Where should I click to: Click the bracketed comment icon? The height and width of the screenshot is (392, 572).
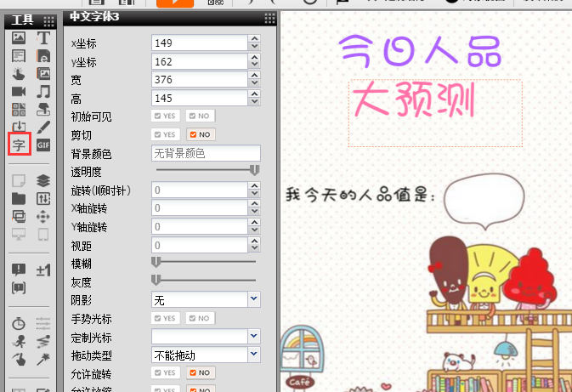[x=19, y=288]
